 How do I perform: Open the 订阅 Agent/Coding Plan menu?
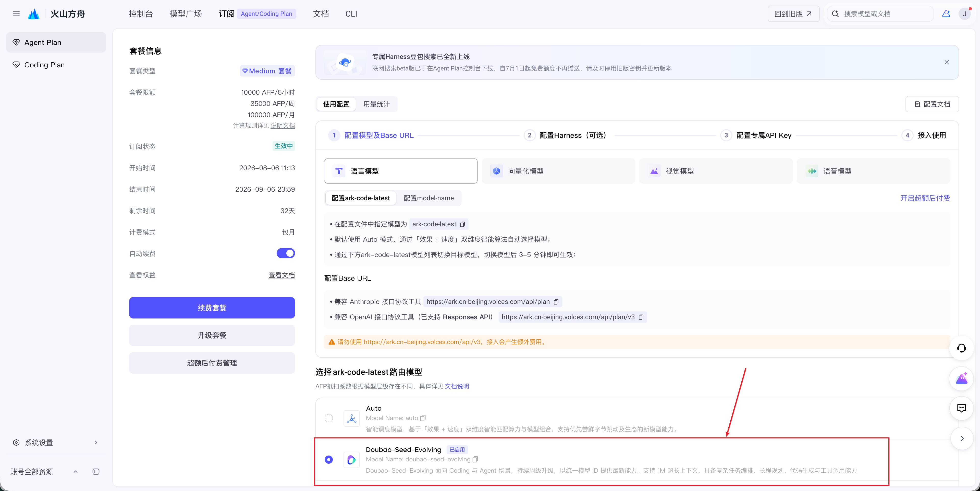coord(257,14)
